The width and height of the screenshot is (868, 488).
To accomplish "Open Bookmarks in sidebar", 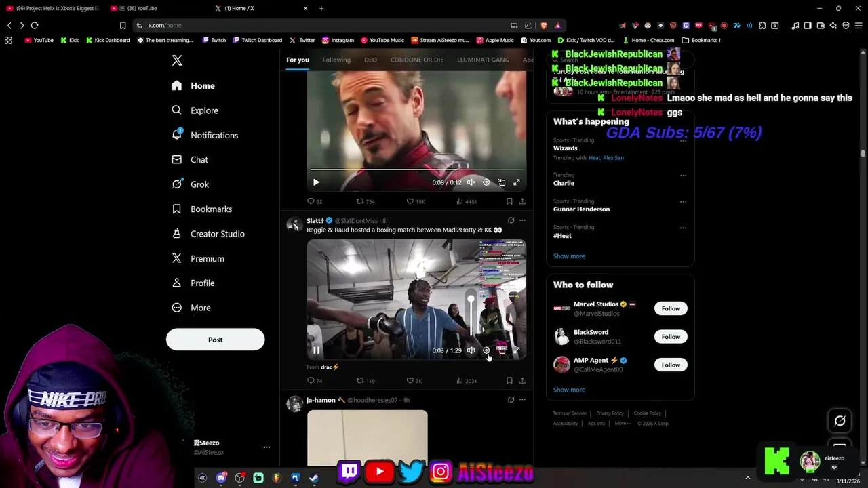I will click(201, 209).
